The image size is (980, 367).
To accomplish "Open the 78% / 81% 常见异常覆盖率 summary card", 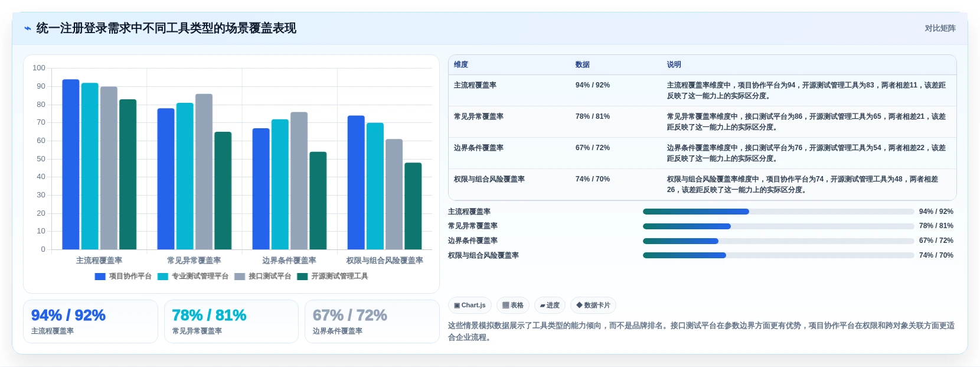I will 231,321.
